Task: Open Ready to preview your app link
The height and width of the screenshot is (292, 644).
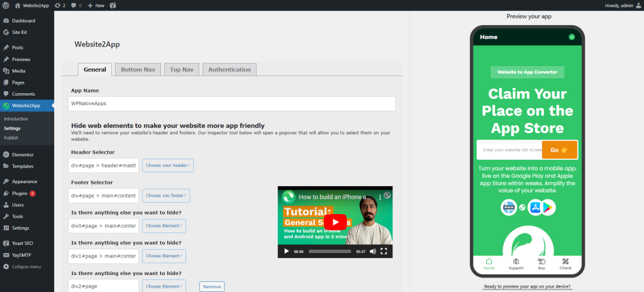Action: [x=528, y=287]
